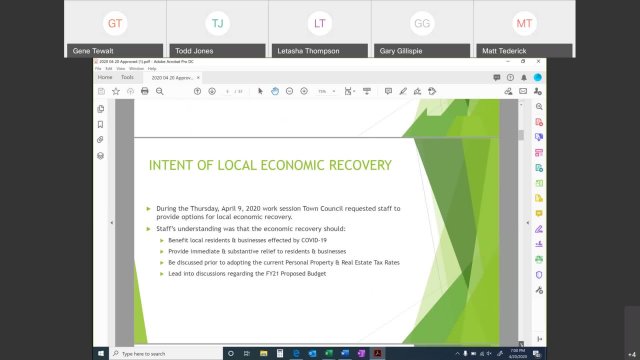Screen dimensions: 640x360
Task: Open the sign document tool
Action: (417, 91)
